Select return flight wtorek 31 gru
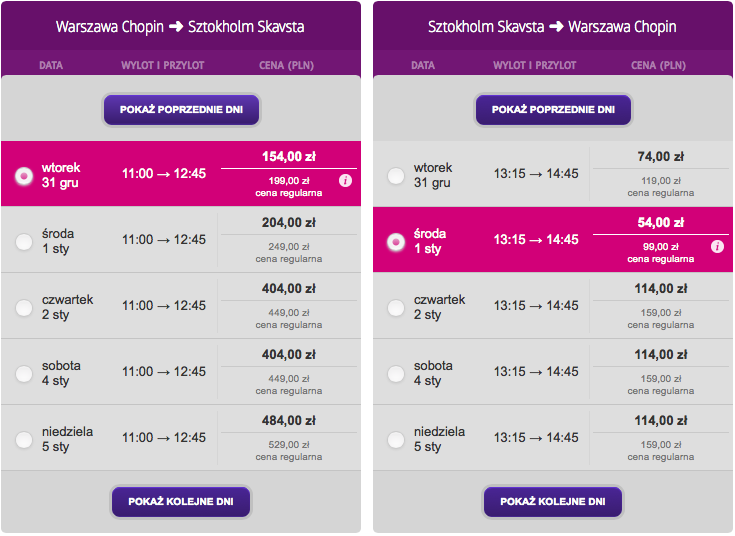Viewport: 735px width, 536px height. pyautogui.click(x=396, y=175)
